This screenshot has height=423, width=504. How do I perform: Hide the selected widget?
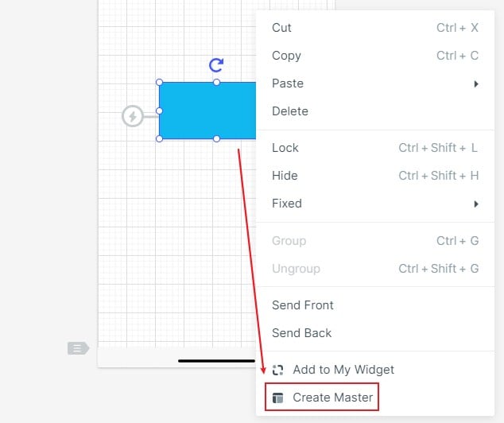click(285, 176)
